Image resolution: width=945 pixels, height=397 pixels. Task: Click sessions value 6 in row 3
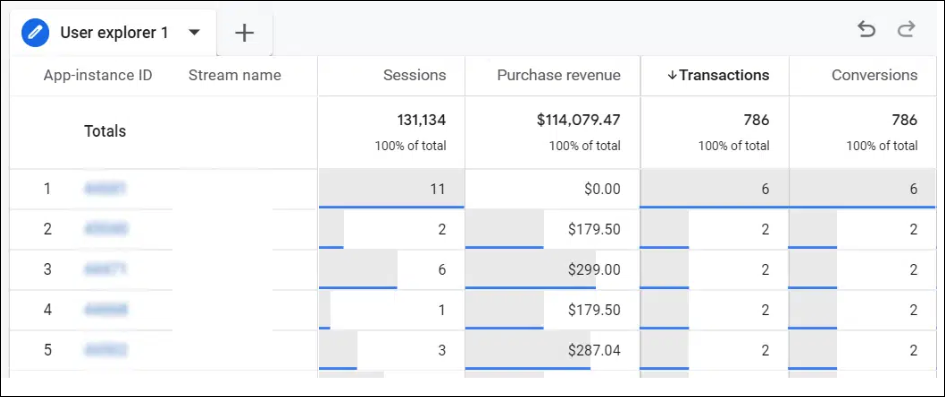point(442,270)
